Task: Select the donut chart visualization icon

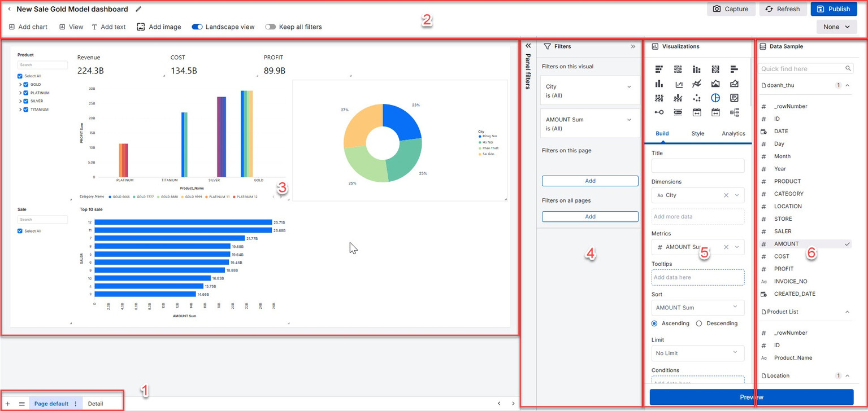Action: pyautogui.click(x=715, y=98)
